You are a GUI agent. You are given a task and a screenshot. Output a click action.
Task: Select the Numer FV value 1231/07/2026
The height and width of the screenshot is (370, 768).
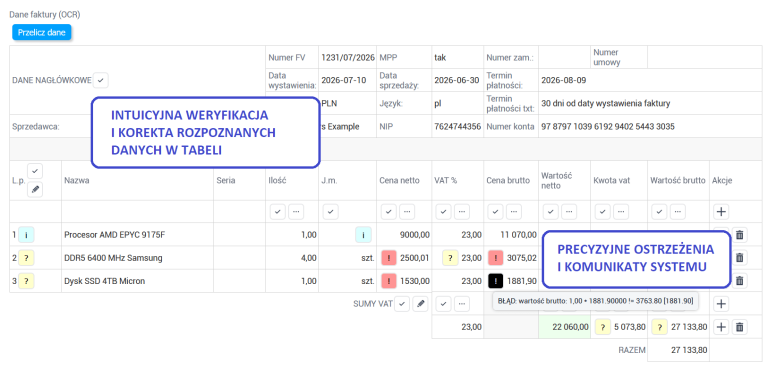click(348, 57)
